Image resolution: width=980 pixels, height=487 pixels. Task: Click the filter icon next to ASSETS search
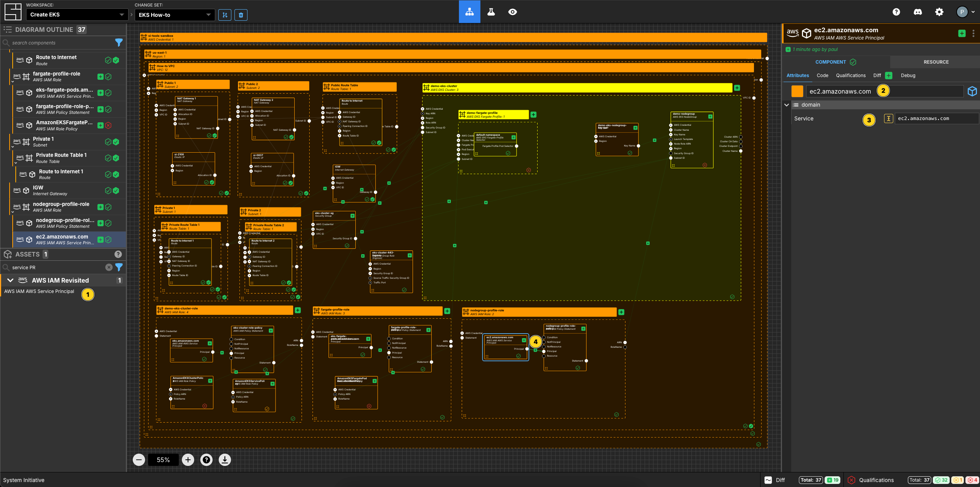(x=120, y=267)
